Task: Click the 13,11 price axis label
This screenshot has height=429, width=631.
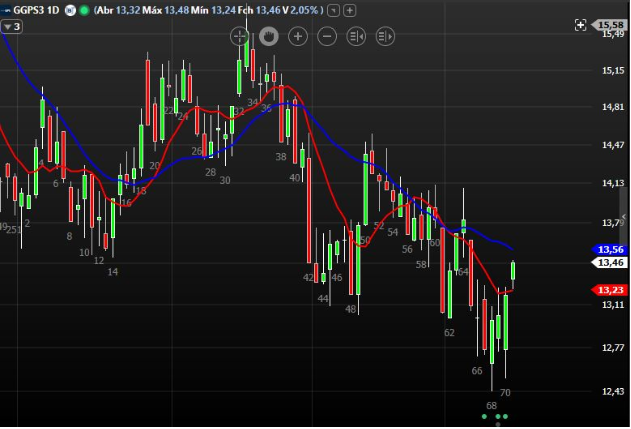Action: pyautogui.click(x=613, y=305)
